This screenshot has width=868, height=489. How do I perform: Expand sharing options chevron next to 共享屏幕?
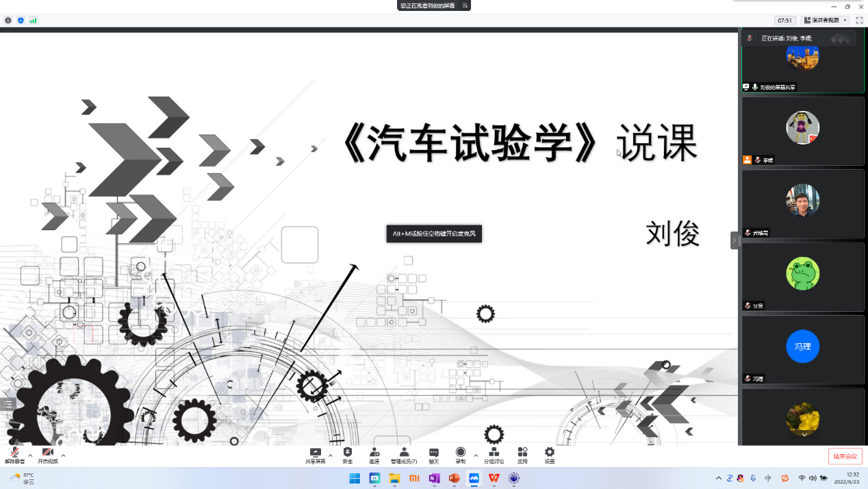click(330, 457)
